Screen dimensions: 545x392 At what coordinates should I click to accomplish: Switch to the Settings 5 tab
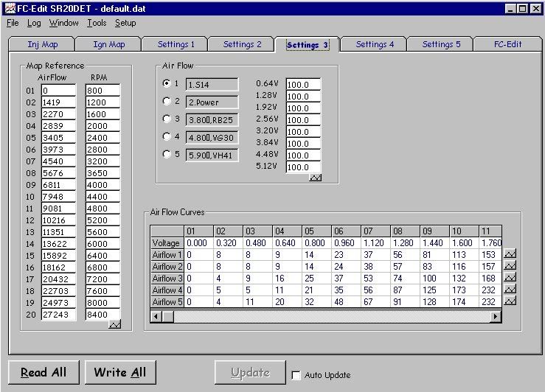(441, 44)
